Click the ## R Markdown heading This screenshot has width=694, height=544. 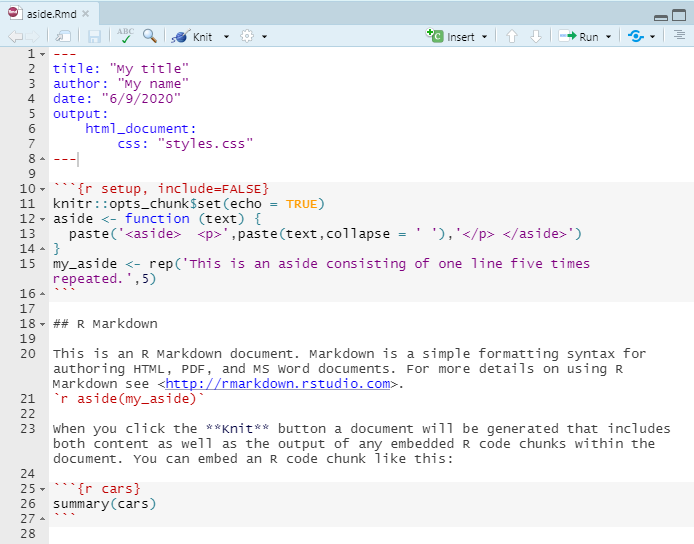point(105,324)
